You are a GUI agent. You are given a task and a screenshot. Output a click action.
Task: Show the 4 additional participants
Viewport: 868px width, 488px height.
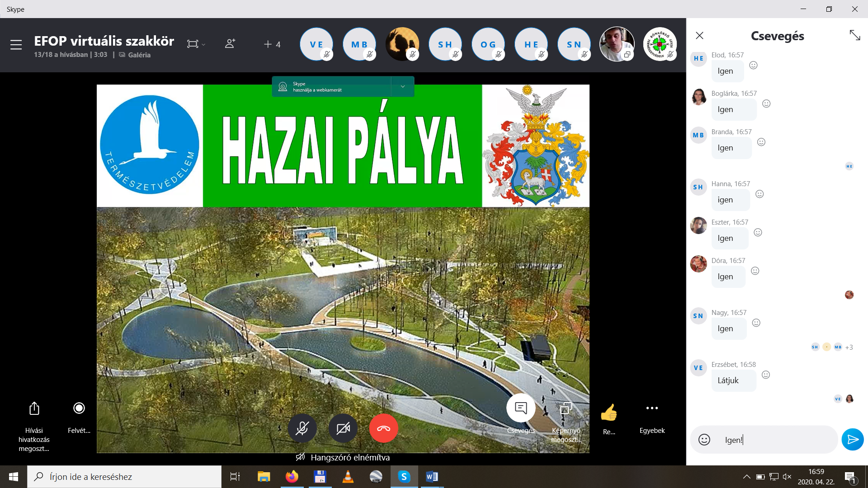(x=272, y=44)
